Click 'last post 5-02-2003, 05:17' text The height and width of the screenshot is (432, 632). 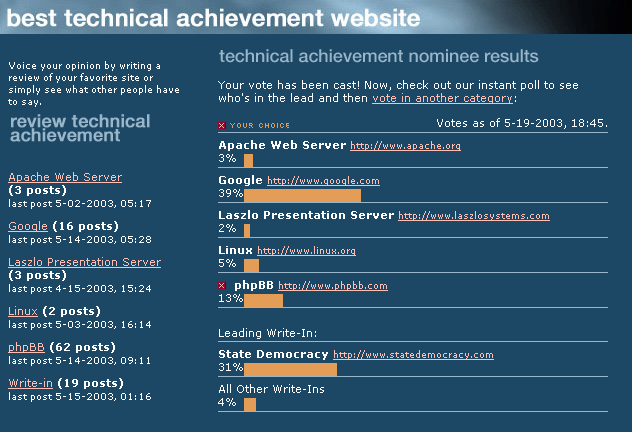tap(80, 204)
